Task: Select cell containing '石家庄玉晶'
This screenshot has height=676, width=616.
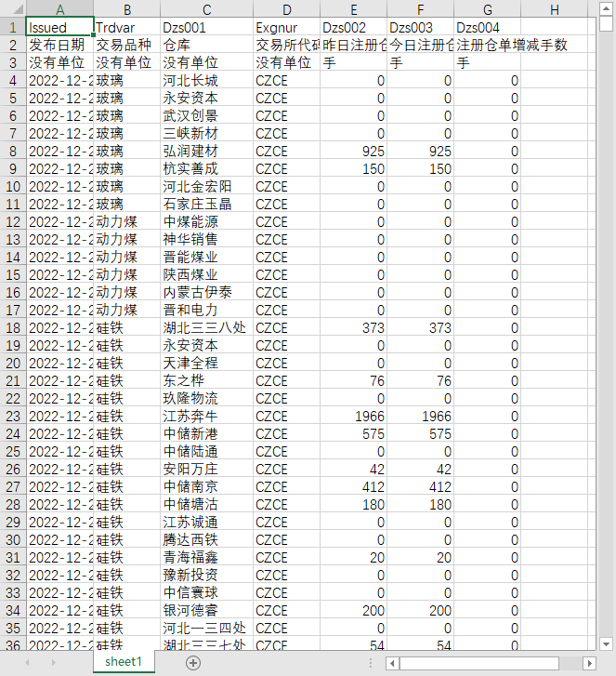Action: (207, 204)
